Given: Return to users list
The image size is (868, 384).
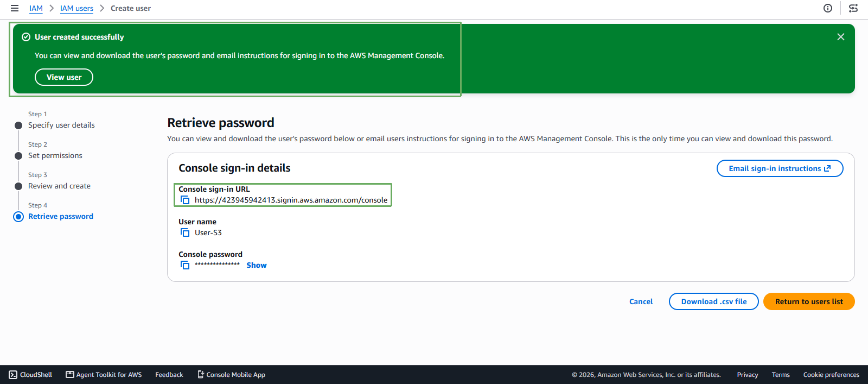Looking at the screenshot, I should coord(809,301).
